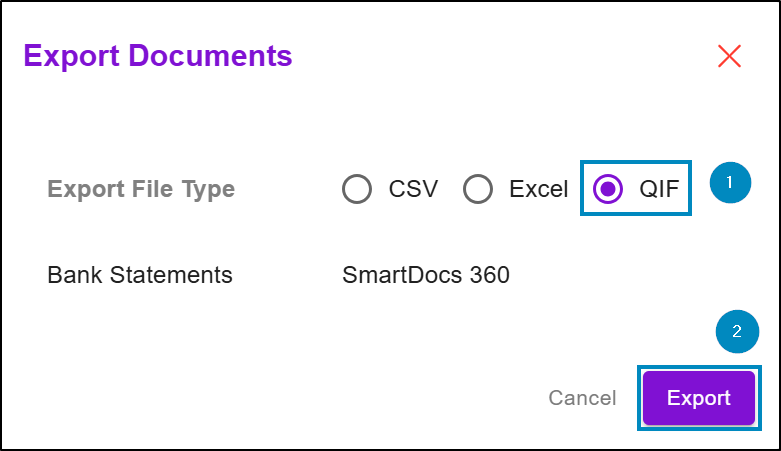This screenshot has width=781, height=451.
Task: Cancel the document export
Action: coord(582,398)
